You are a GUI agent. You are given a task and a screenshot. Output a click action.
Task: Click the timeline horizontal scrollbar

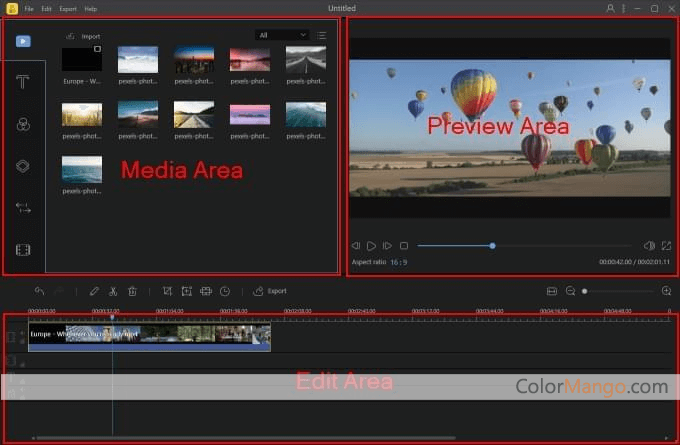coord(245,438)
